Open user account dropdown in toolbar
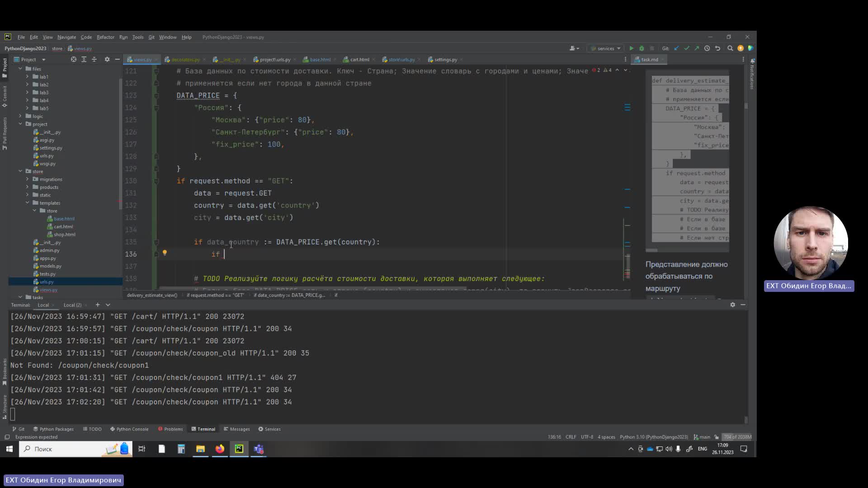 coord(574,48)
